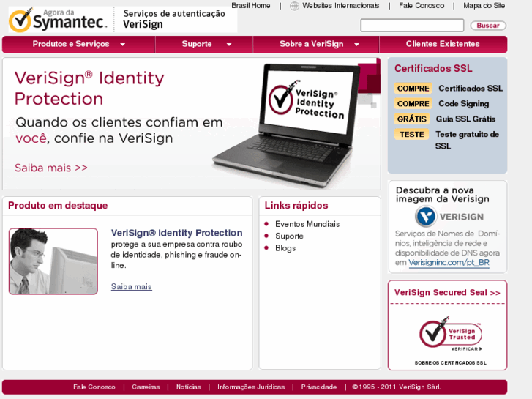
Task: Click SOBRE OS CERTIFICADOS SSL text
Action: 450,362
